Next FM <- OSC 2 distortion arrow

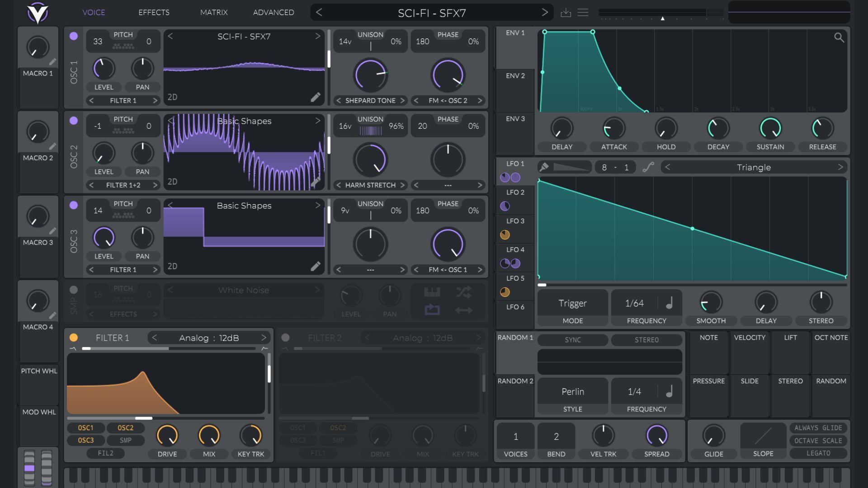click(x=480, y=100)
